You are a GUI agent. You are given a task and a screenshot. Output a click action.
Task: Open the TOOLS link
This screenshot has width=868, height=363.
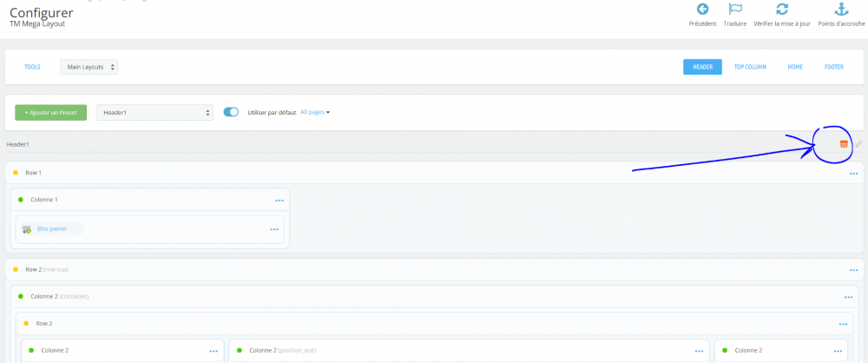[x=32, y=67]
